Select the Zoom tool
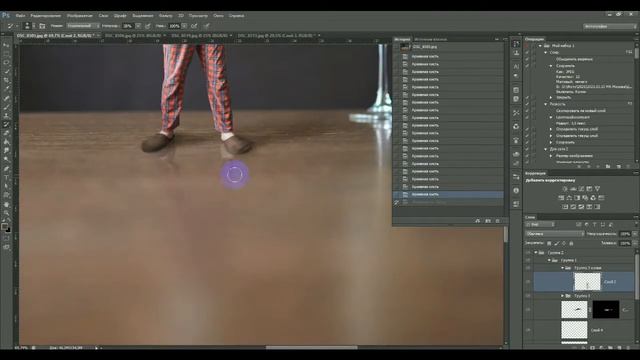Screen dimensions: 640x360 pyautogui.click(x=6, y=213)
